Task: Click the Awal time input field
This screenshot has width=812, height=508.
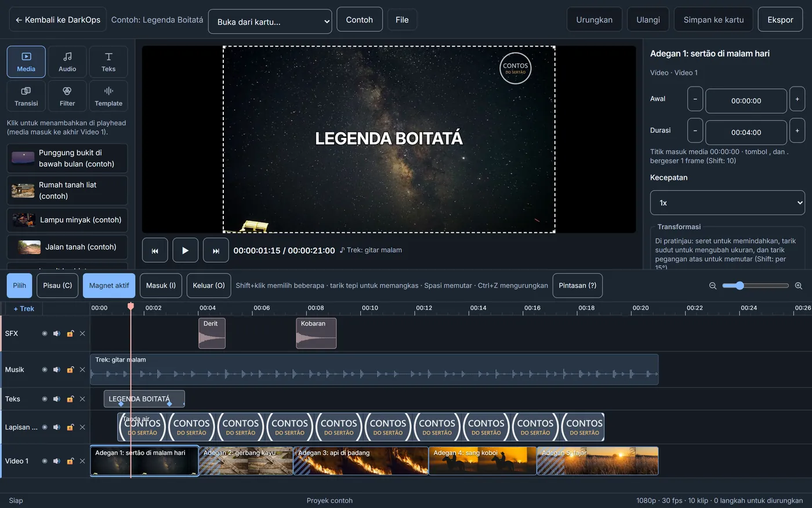Action: 746,100
